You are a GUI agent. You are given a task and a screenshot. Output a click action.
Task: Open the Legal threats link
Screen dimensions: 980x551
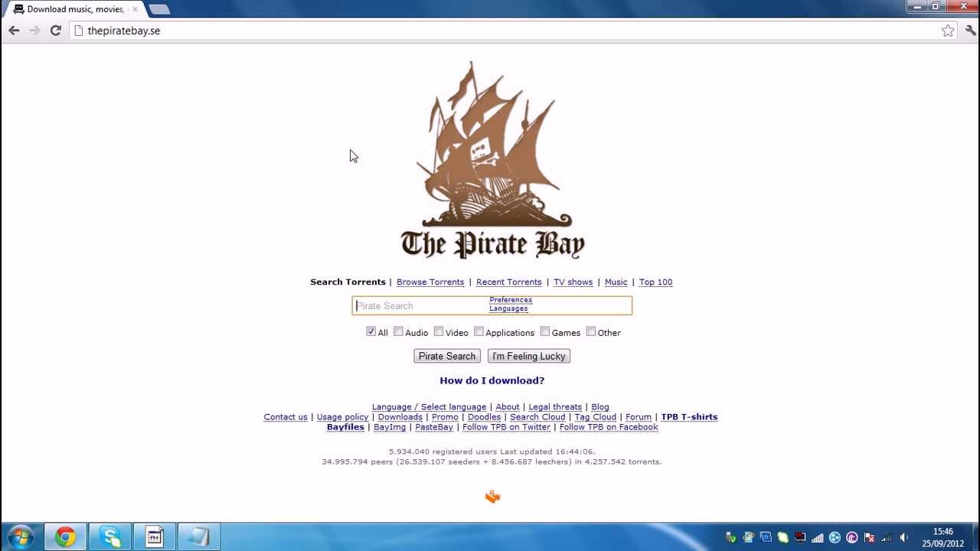(x=555, y=407)
